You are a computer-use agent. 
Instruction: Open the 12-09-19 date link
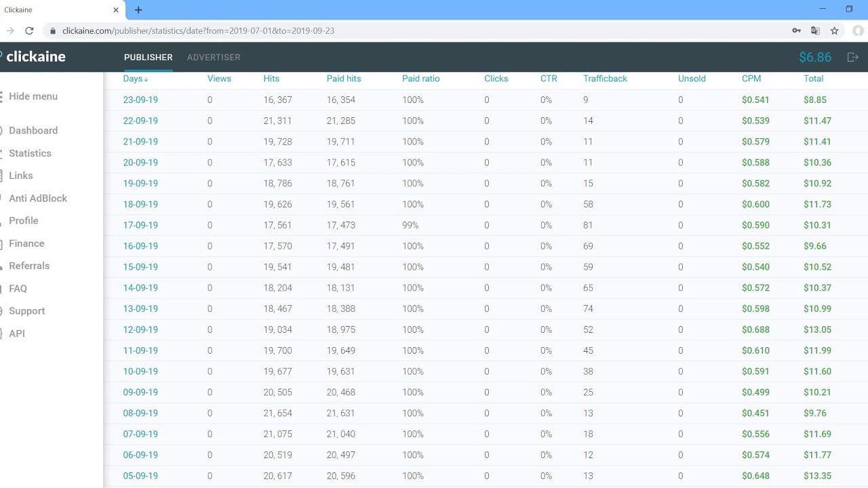(x=140, y=329)
